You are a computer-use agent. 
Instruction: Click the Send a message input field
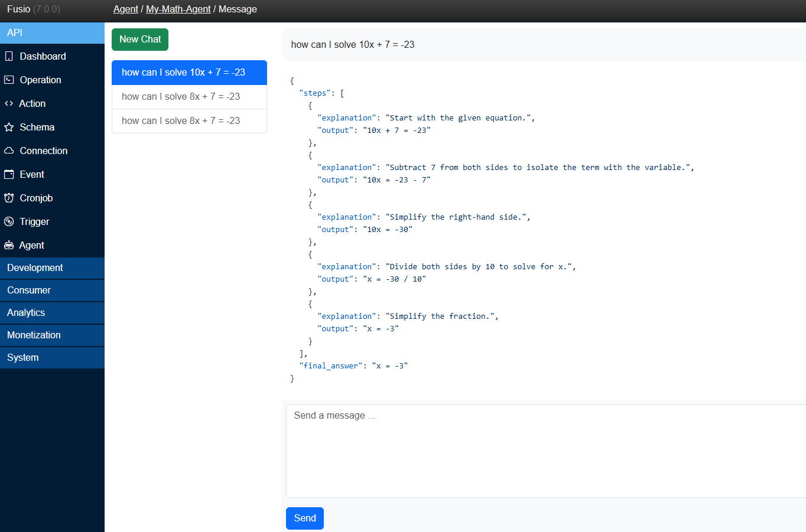[532, 449]
